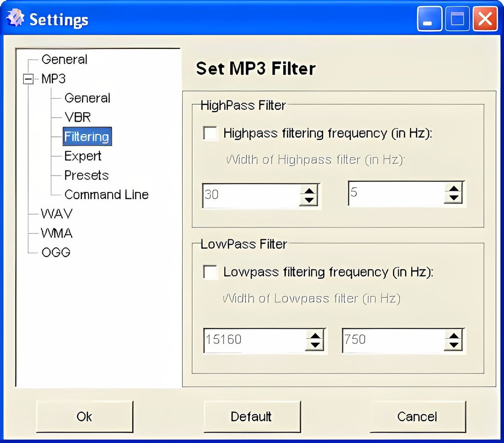Select the WMA tree item

(x=56, y=233)
